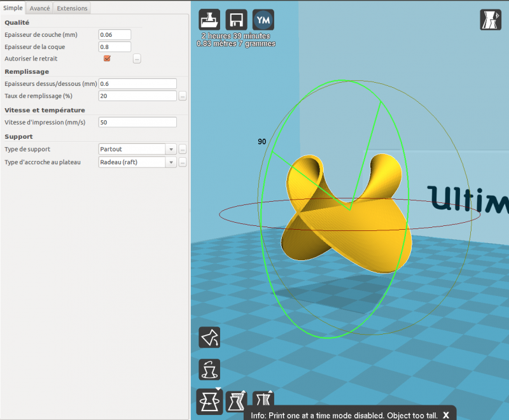Select the Scale tool icon
Image resolution: width=509 pixels, height=420 pixels.
coord(236,401)
